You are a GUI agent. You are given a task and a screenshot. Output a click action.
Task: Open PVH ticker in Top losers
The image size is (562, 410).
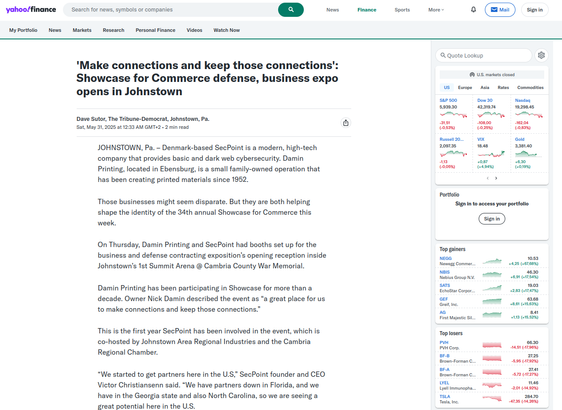(444, 343)
